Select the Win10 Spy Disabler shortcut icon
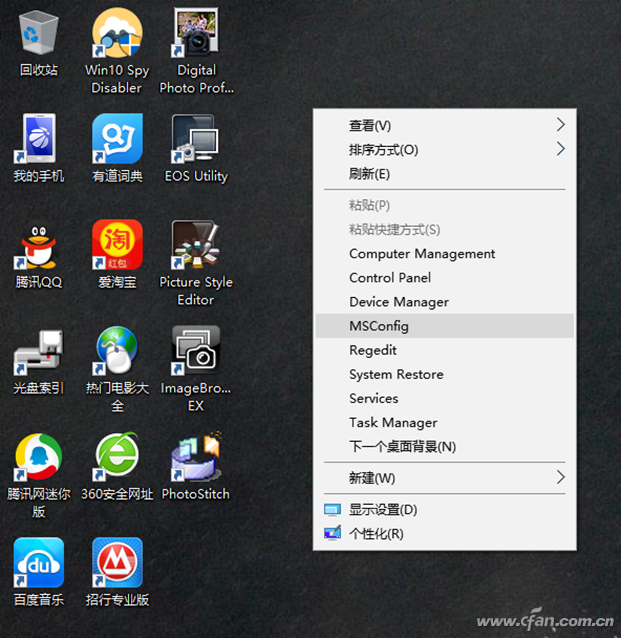 tap(117, 33)
